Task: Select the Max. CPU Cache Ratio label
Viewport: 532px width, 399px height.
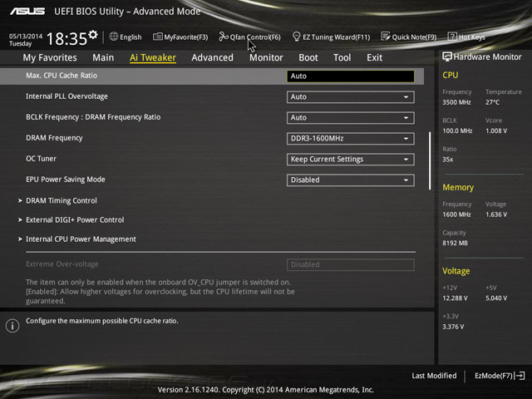Action: [x=62, y=76]
